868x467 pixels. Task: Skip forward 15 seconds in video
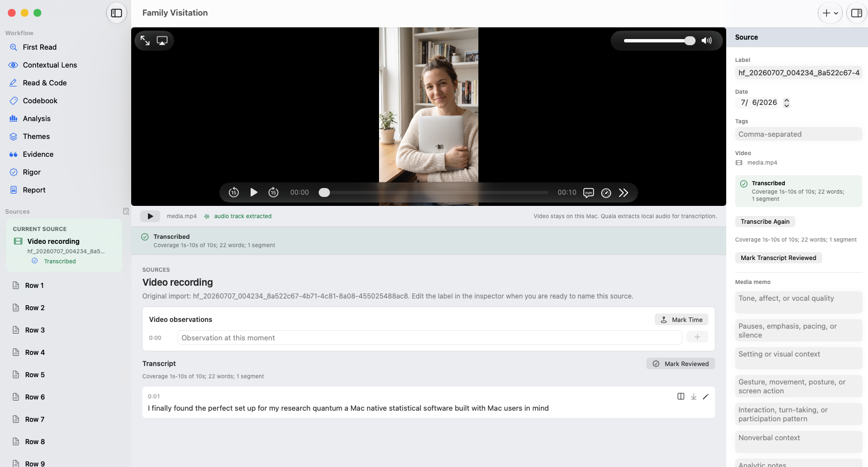[274, 192]
